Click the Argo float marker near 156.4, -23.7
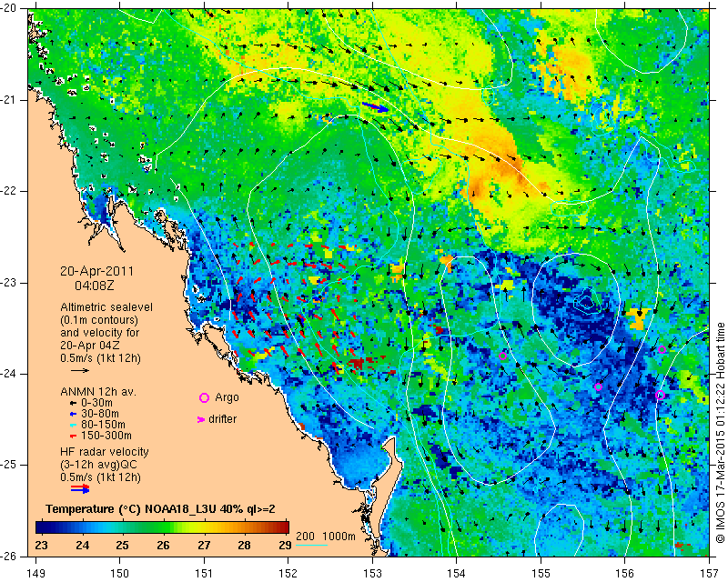Viewport: 728px width, 582px height. click(x=662, y=349)
